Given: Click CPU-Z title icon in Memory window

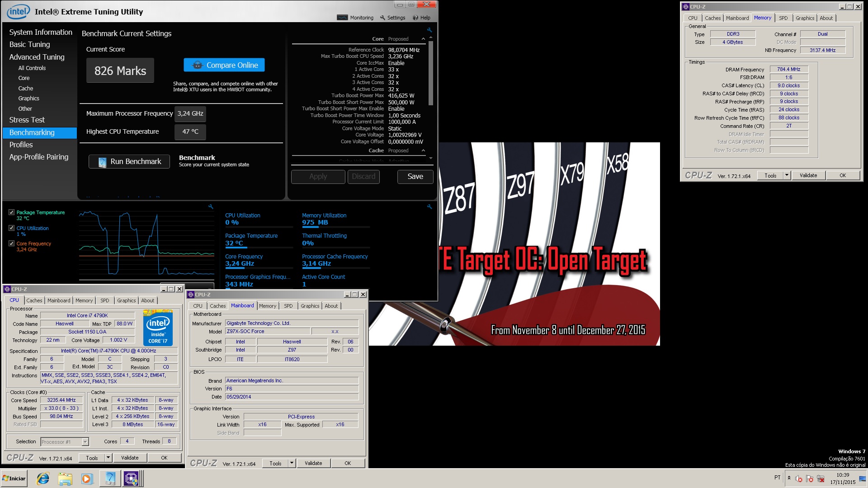Looking at the screenshot, I should (x=686, y=7).
